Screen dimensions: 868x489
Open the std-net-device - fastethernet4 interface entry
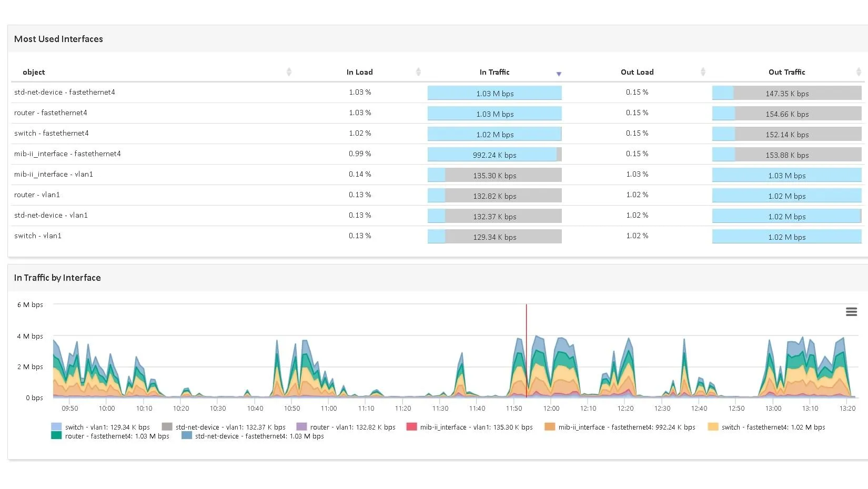coord(65,92)
